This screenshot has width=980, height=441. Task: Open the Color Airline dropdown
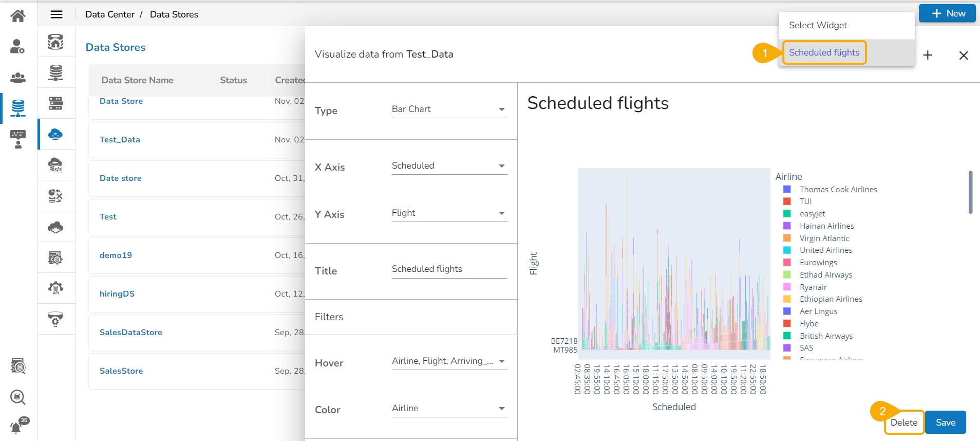pyautogui.click(x=449, y=409)
